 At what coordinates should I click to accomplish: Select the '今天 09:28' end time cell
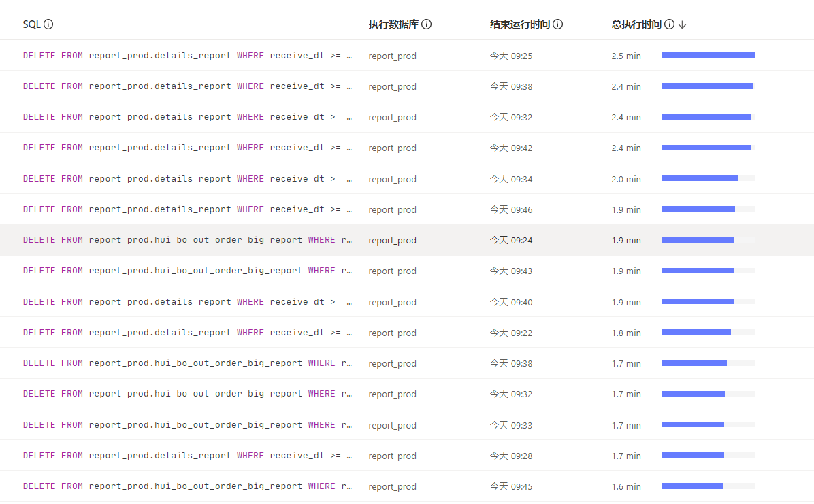(511, 455)
